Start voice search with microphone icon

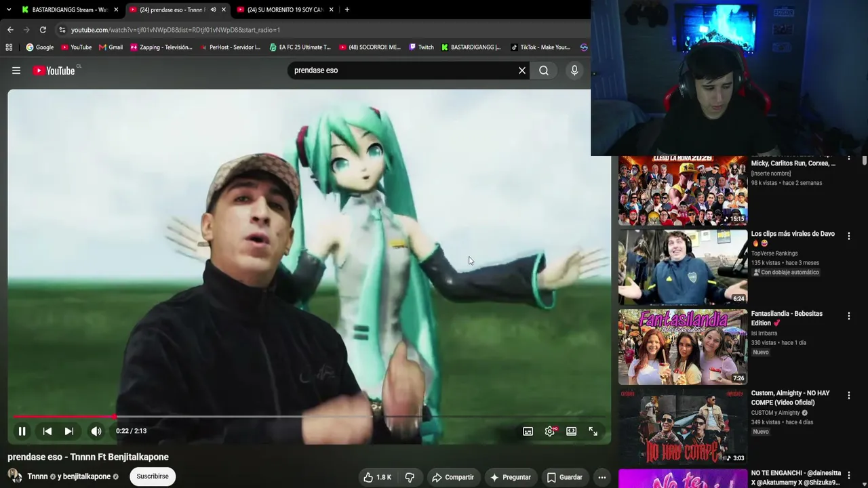coord(574,70)
